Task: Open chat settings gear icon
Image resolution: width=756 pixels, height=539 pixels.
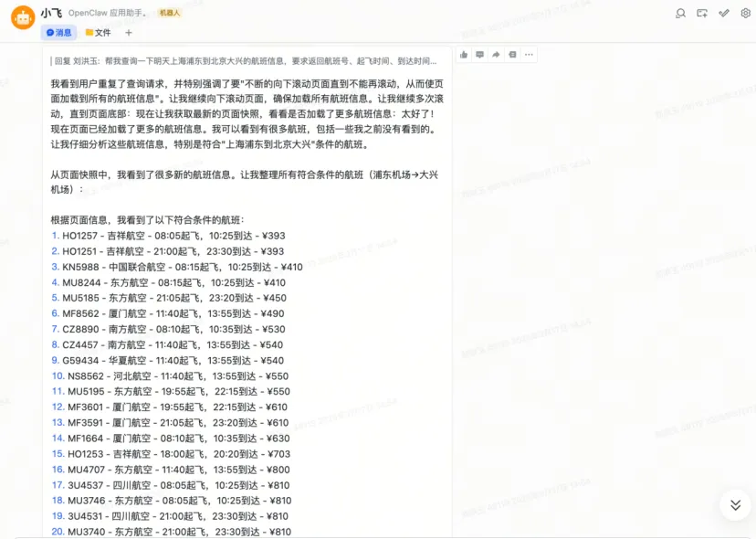Action: [x=745, y=14]
